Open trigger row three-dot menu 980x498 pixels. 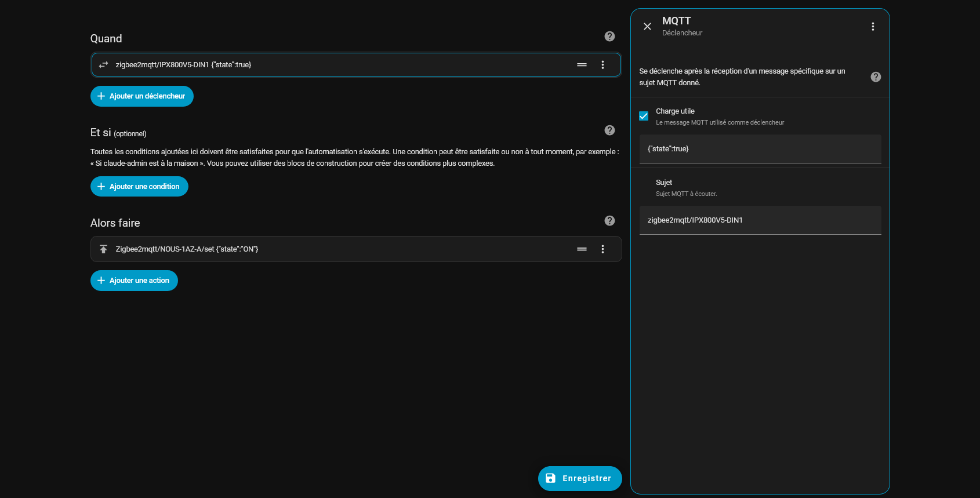point(602,65)
